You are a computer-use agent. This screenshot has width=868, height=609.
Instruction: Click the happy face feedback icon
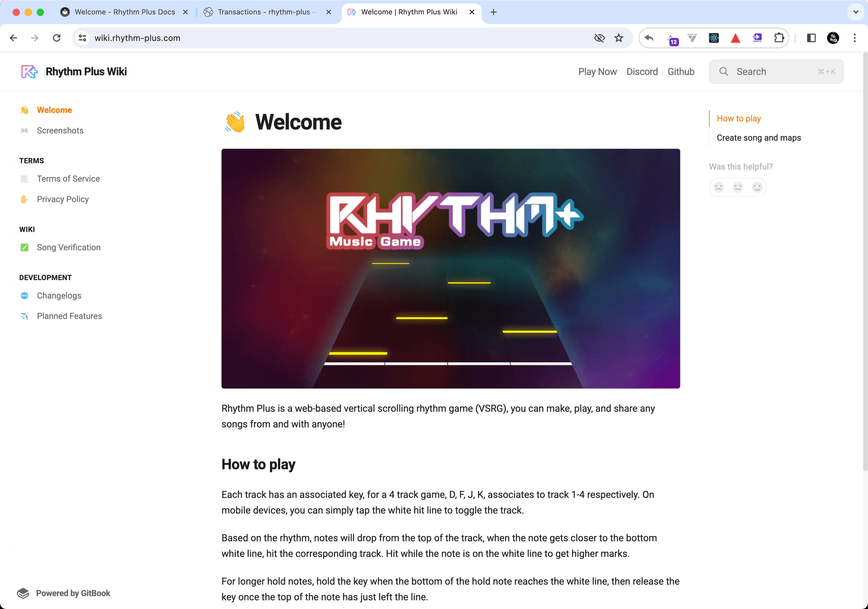pyautogui.click(x=757, y=187)
